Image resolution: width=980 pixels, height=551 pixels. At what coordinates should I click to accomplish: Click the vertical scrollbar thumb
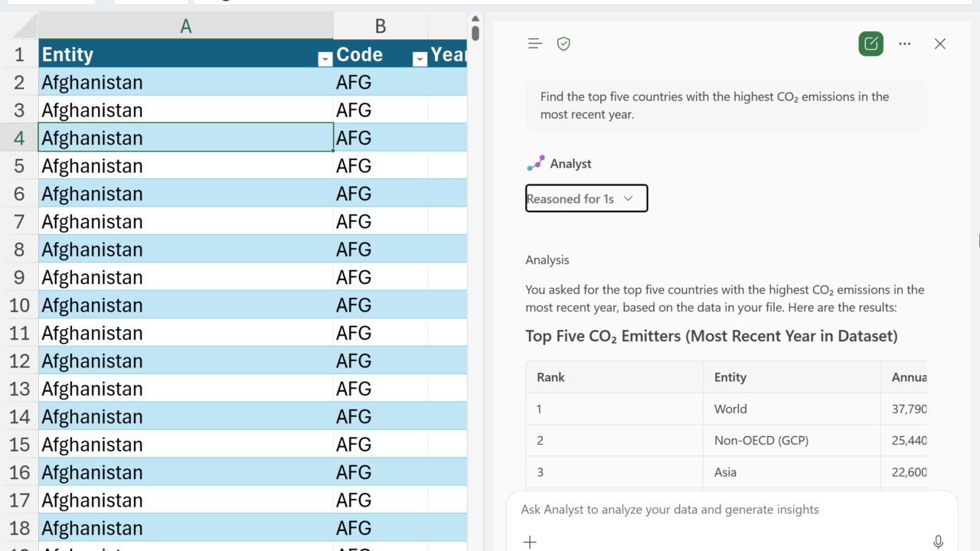(x=475, y=33)
